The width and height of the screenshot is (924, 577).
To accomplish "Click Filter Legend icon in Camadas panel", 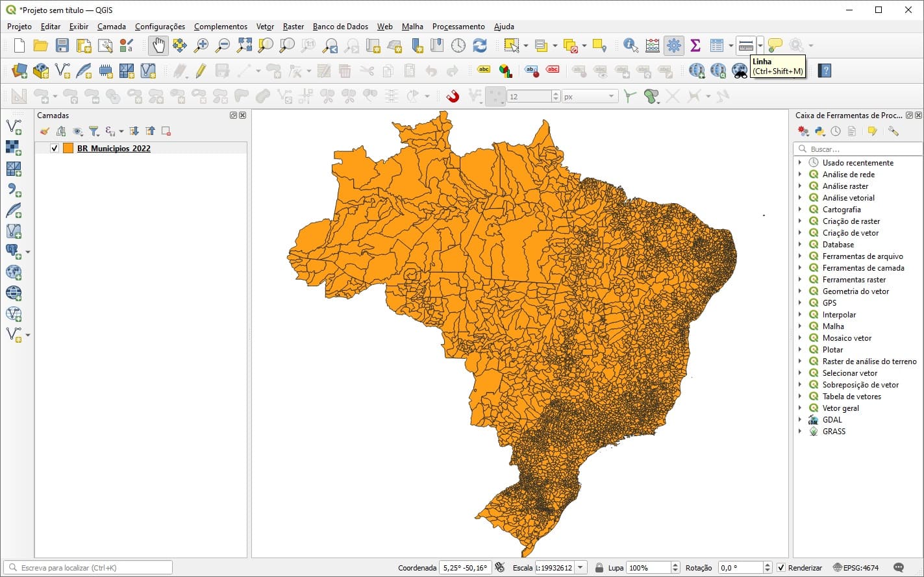I will [94, 131].
